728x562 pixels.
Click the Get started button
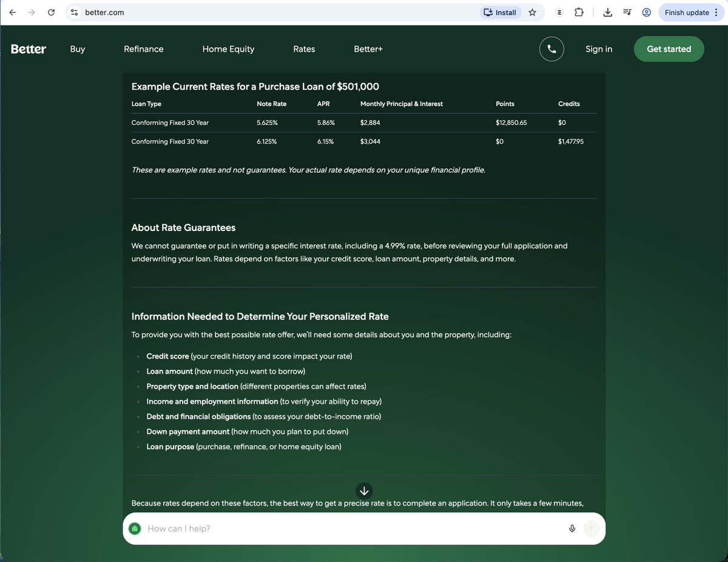669,49
